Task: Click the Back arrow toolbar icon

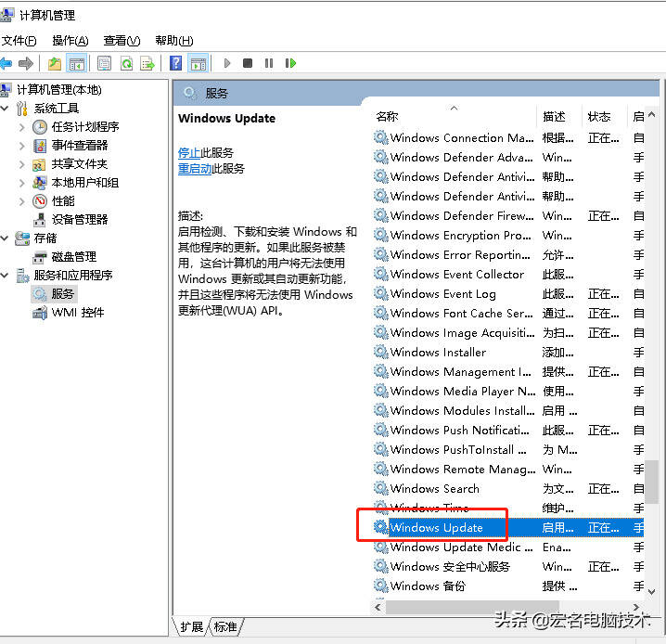Action: click(6, 64)
